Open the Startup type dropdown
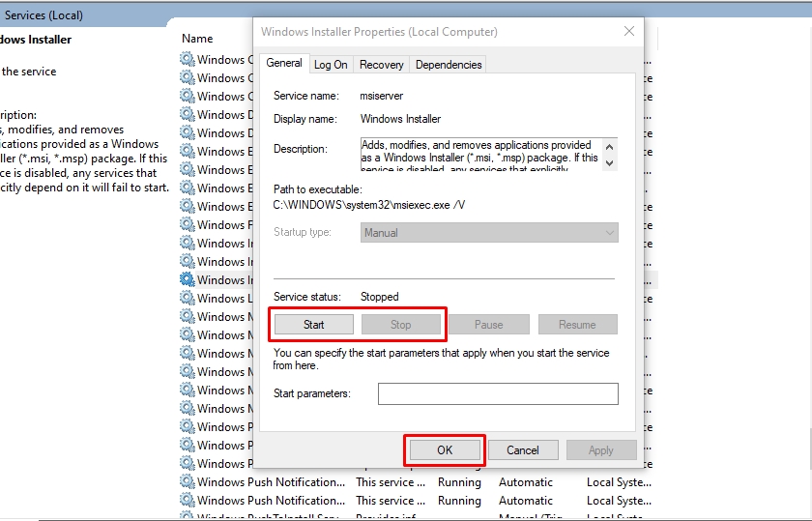The width and height of the screenshot is (812, 521). 489,233
